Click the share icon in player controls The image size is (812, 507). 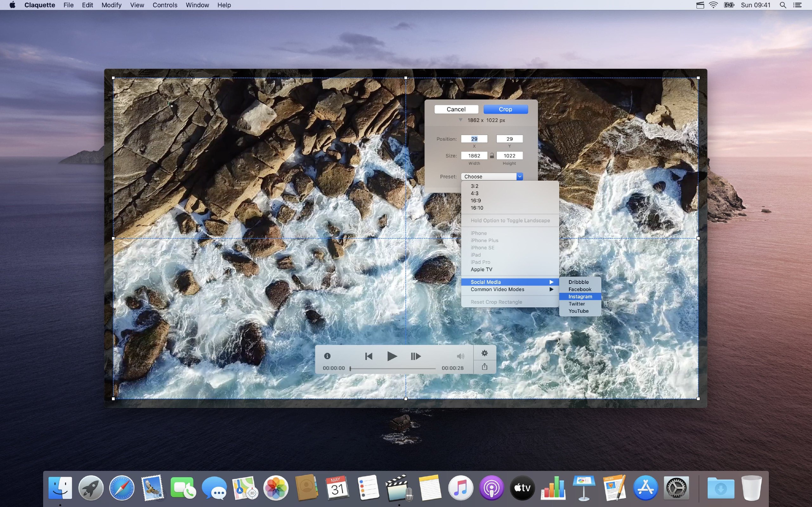coord(484,367)
